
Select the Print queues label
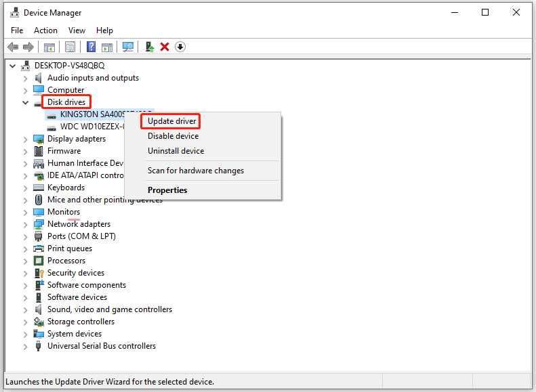click(70, 248)
